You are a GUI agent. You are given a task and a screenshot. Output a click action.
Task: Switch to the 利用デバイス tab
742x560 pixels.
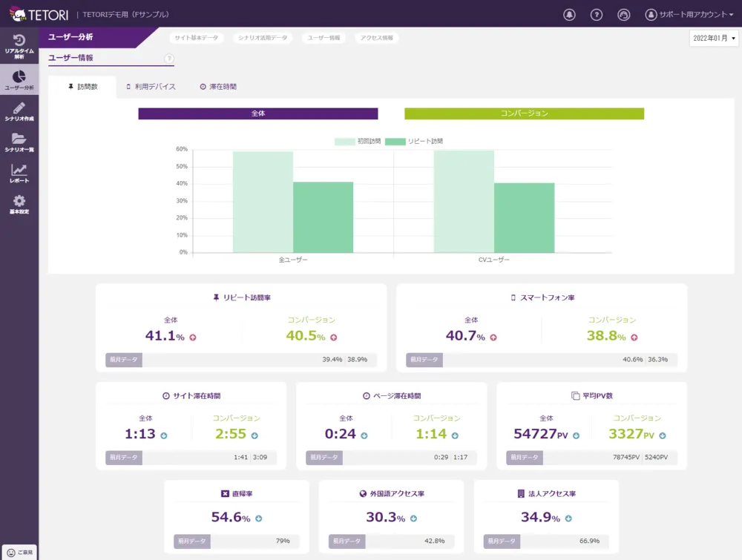coord(151,87)
